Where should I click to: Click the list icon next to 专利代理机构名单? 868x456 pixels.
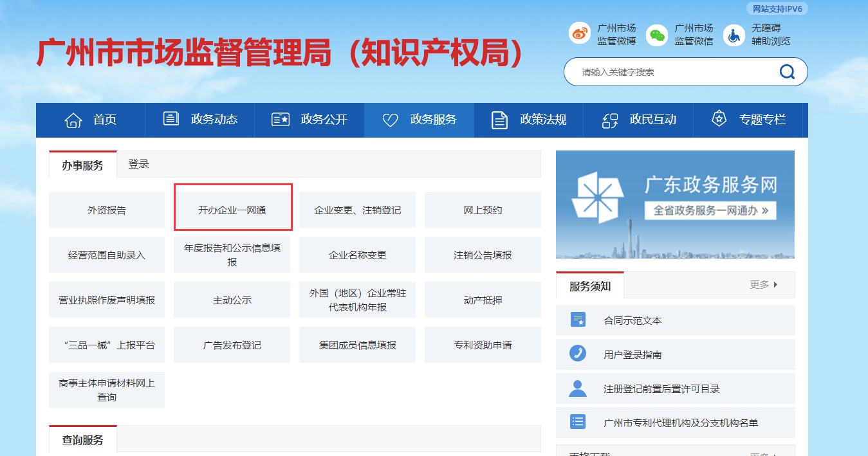pyautogui.click(x=578, y=422)
